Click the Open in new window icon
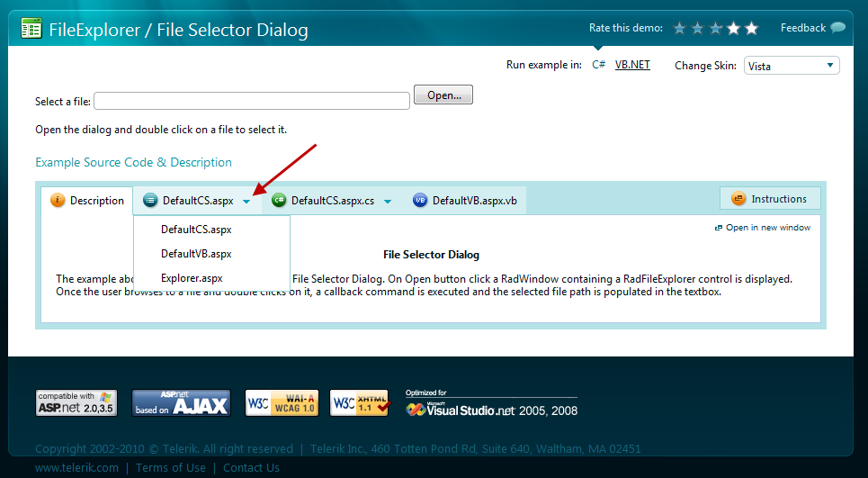The height and width of the screenshot is (478, 868). (719, 228)
